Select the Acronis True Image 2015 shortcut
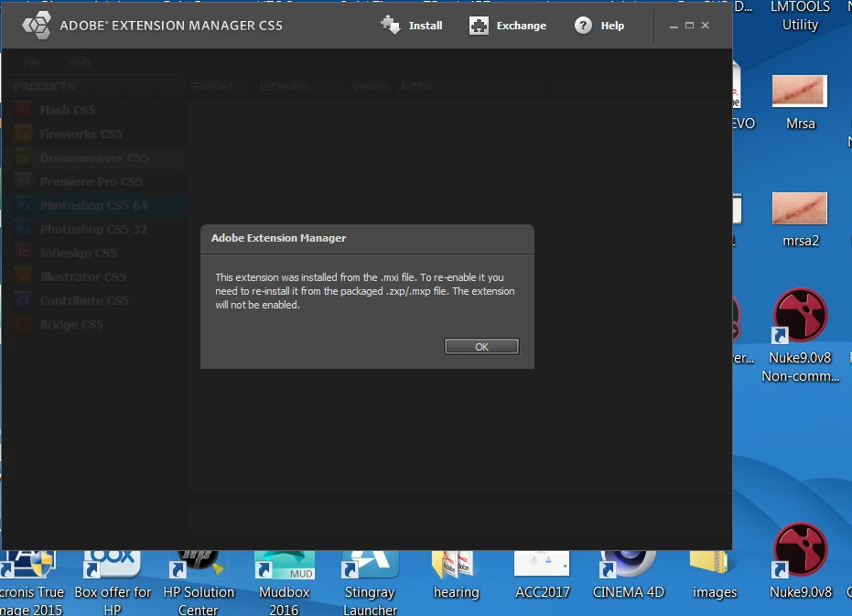852x616 pixels. [31, 583]
